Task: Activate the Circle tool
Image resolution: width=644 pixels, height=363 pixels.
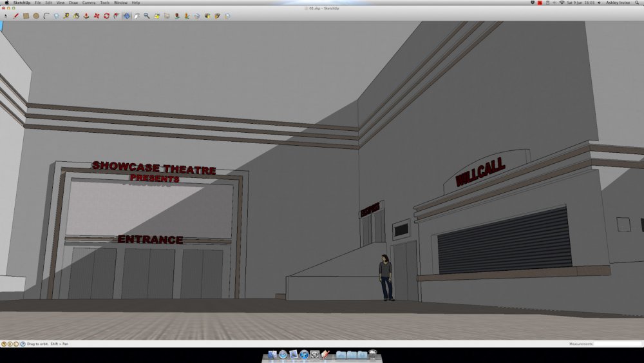Action: 36,15
